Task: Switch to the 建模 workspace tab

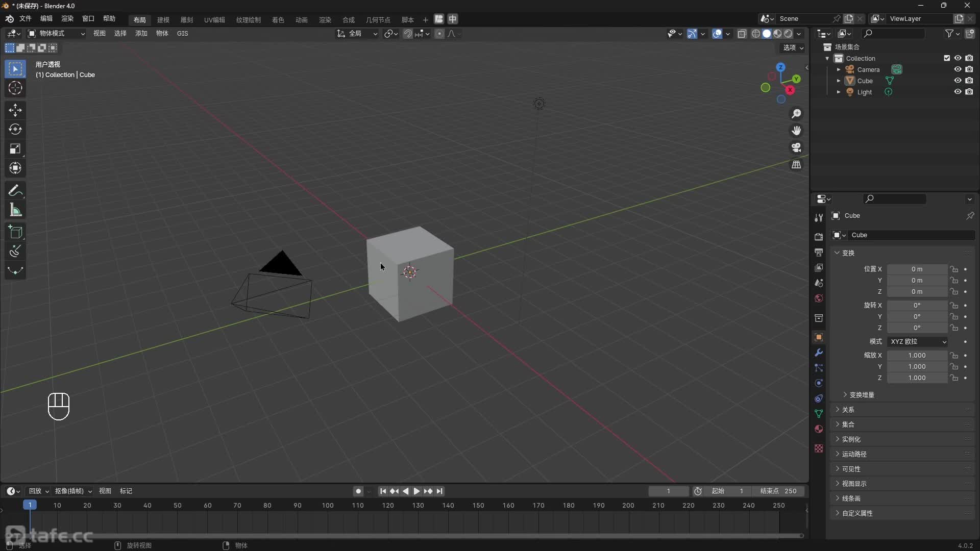Action: click(163, 20)
